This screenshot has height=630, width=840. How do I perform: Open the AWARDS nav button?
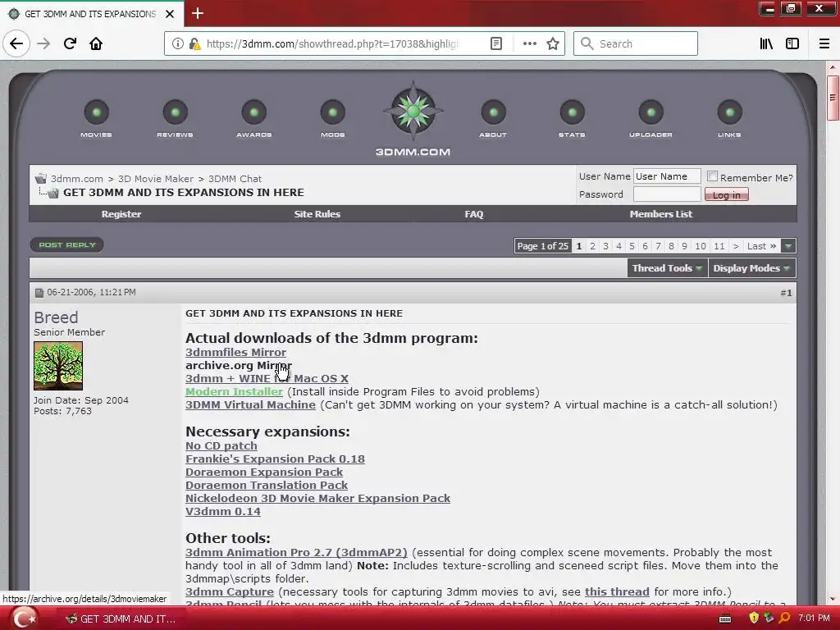click(x=254, y=118)
